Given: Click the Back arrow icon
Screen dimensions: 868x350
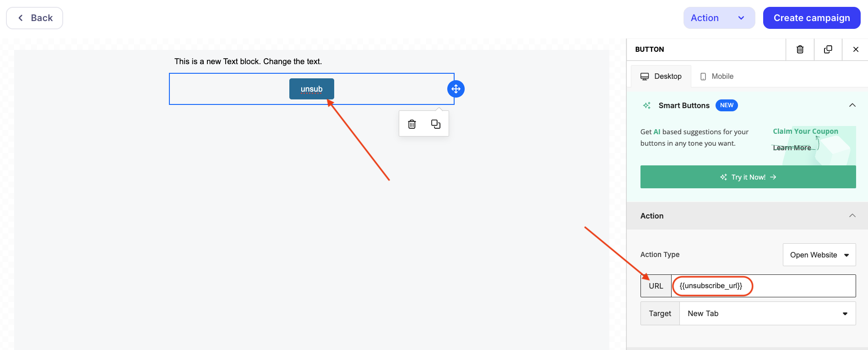Looking at the screenshot, I should (21, 18).
